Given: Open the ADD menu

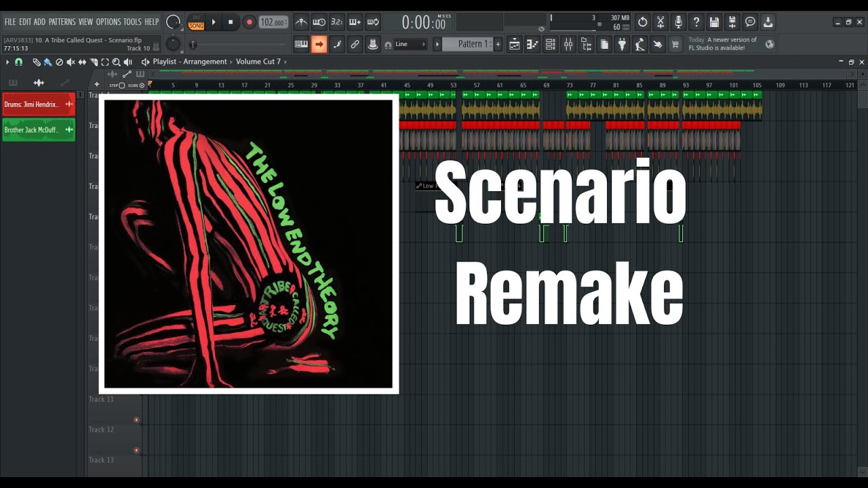Looking at the screenshot, I should coord(39,22).
